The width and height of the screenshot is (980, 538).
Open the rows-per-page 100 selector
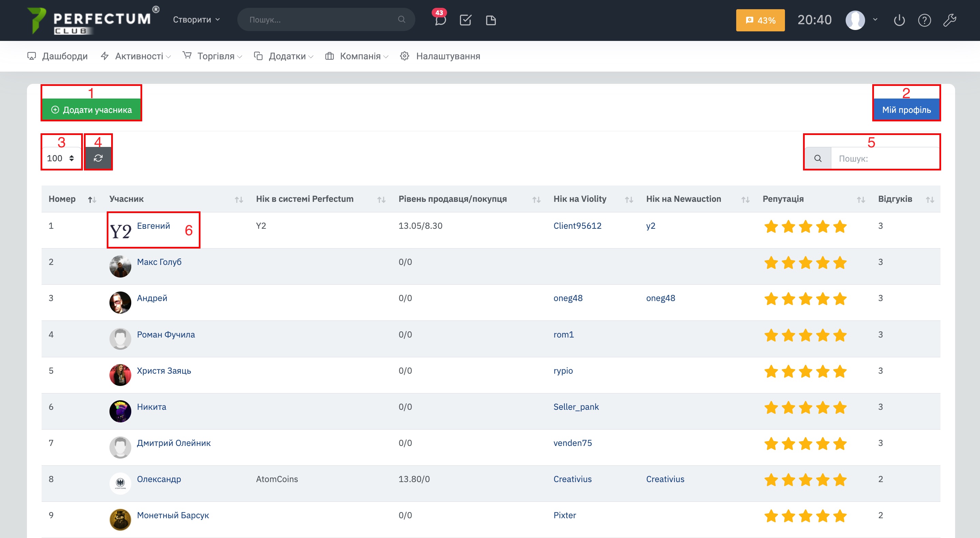click(x=61, y=158)
